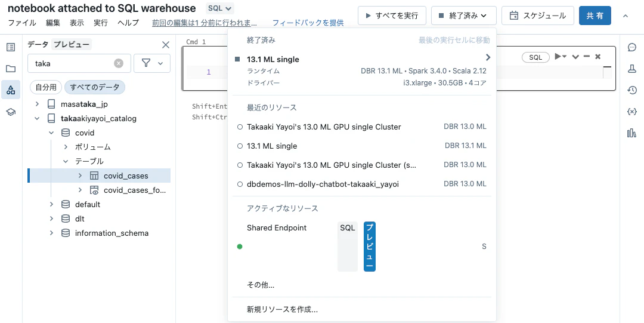The height and width of the screenshot is (323, 644).
Task: Open the ファイル menu
Action: pos(22,23)
